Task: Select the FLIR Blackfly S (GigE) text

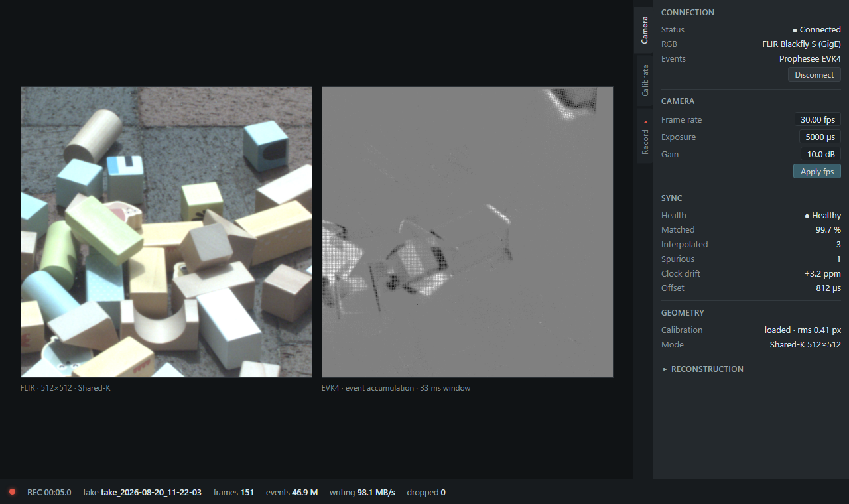Action: tap(802, 44)
